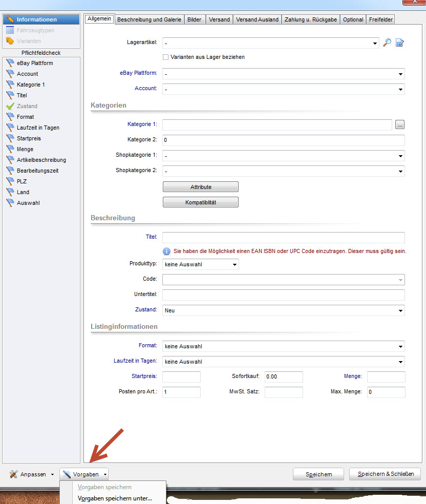Screen dimensions: 426x504
Task: Click the edit note icon beside Lagerartikel
Action: click(400, 43)
